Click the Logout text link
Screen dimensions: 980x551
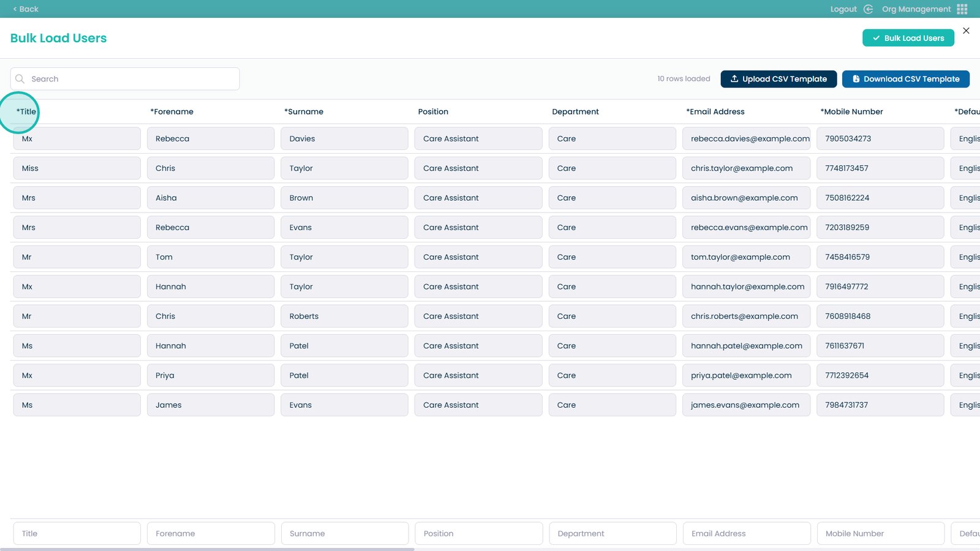[x=843, y=9]
